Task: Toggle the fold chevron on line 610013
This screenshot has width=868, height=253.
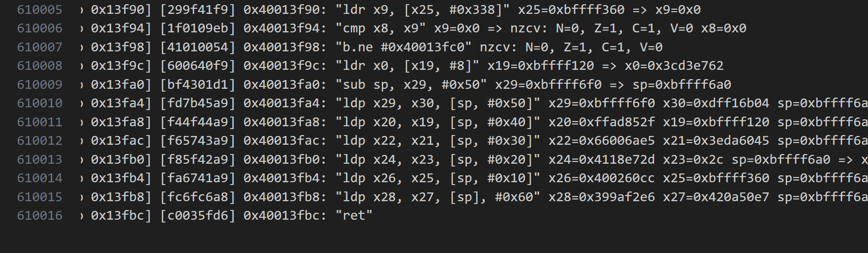Action: pos(81,160)
